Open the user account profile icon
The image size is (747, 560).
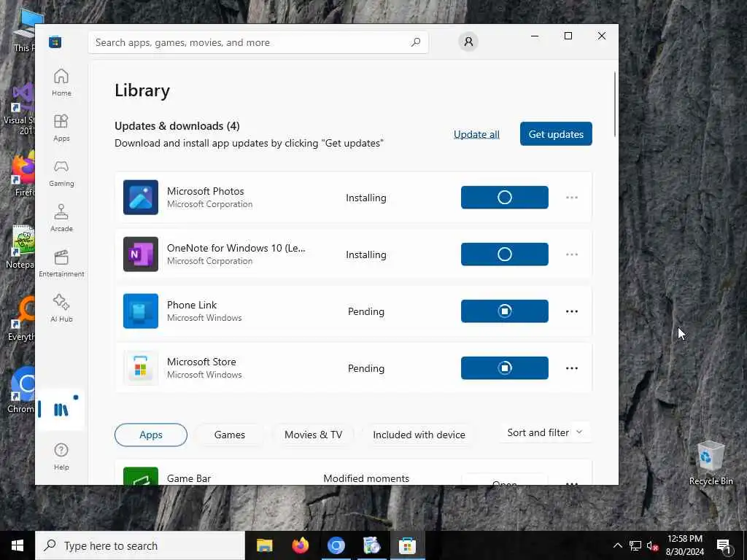click(468, 42)
